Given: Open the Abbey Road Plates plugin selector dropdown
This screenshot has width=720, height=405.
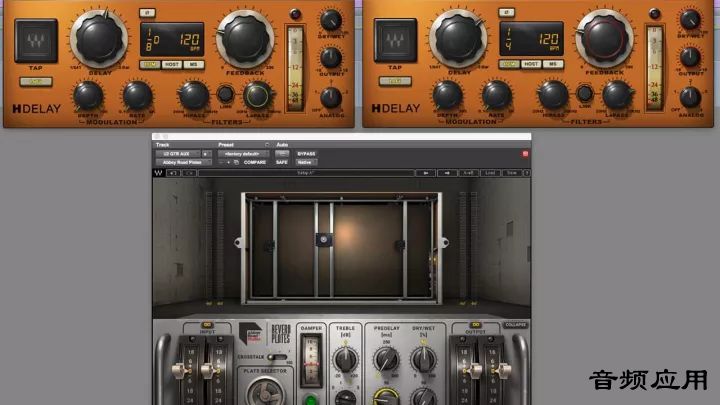Looking at the screenshot, I should tap(183, 163).
